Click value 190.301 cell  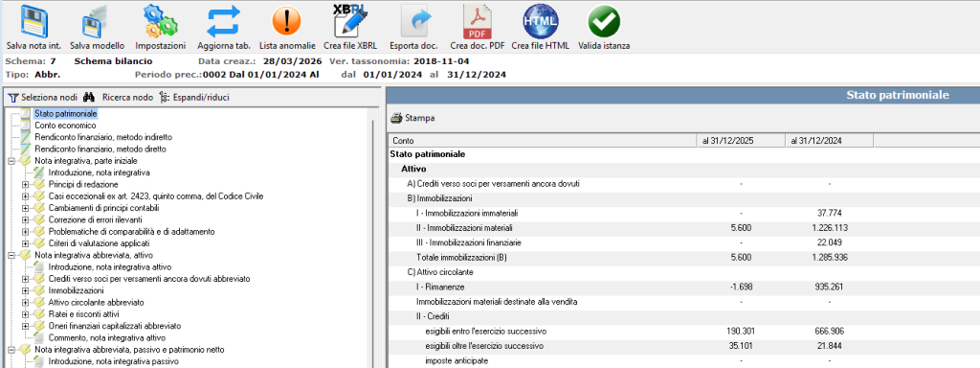coord(741,331)
